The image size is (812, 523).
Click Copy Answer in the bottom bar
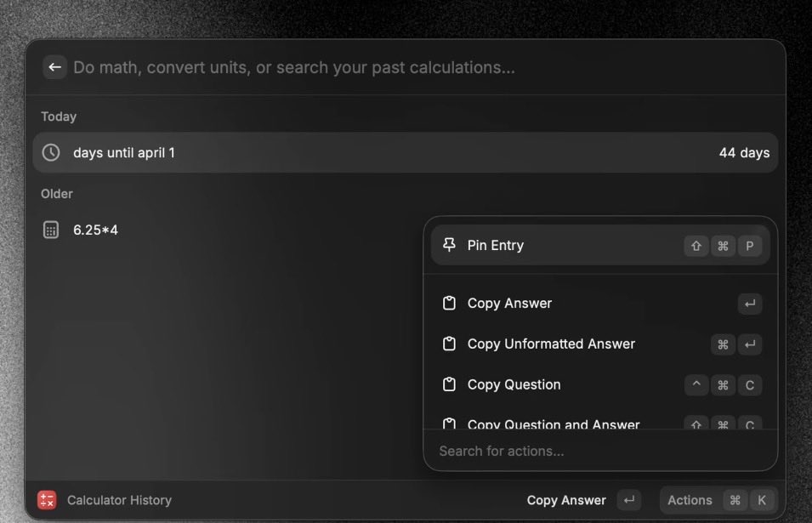(566, 500)
